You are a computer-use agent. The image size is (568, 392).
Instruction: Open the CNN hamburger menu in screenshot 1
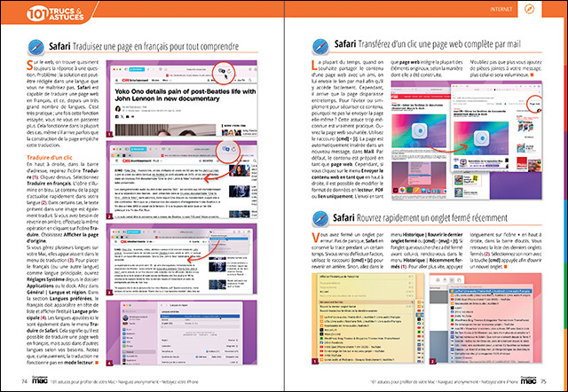[117, 81]
